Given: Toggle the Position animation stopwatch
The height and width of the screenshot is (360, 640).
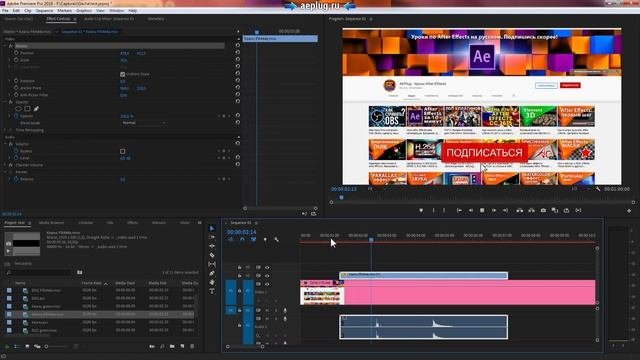Looking at the screenshot, I should tap(16, 53).
